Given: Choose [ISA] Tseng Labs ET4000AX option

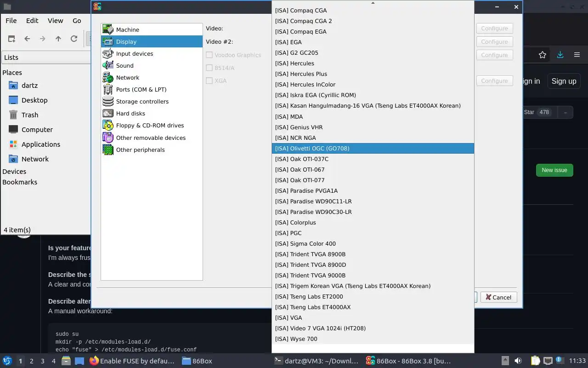Looking at the screenshot, I should click(x=373, y=307).
